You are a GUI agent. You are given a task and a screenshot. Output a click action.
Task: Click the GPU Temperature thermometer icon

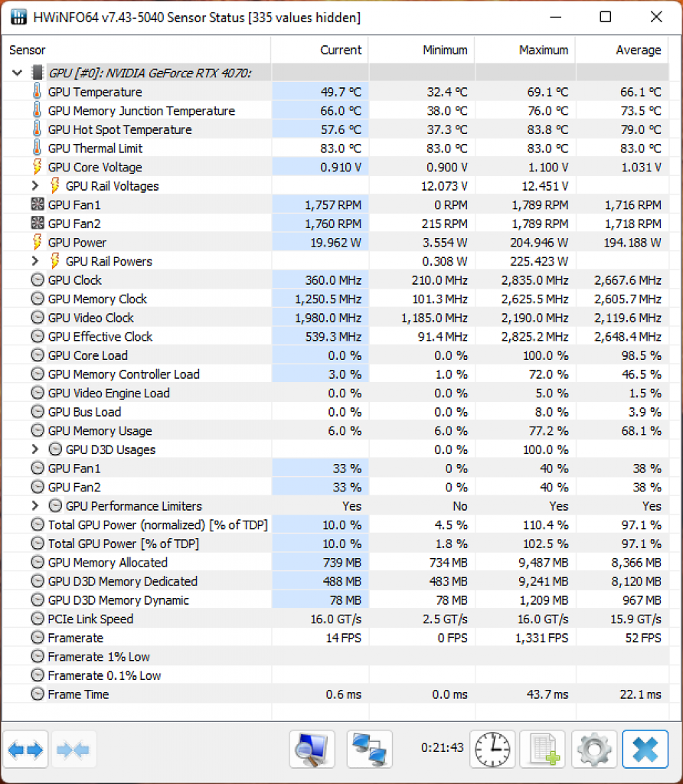tap(37, 92)
